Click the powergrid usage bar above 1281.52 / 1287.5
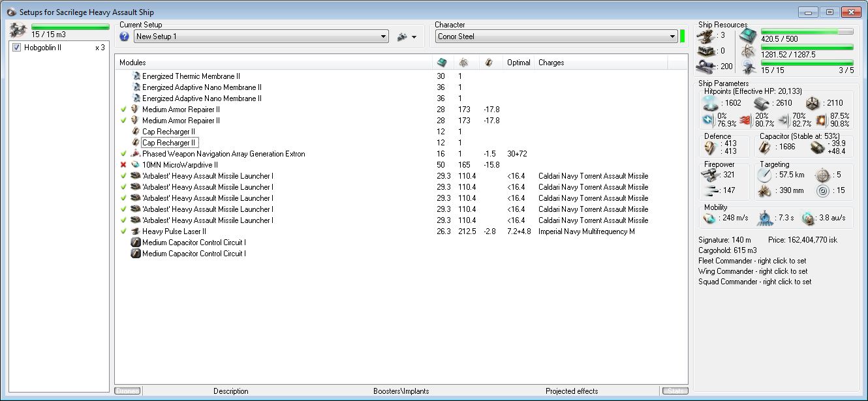868x401 pixels. (x=807, y=47)
